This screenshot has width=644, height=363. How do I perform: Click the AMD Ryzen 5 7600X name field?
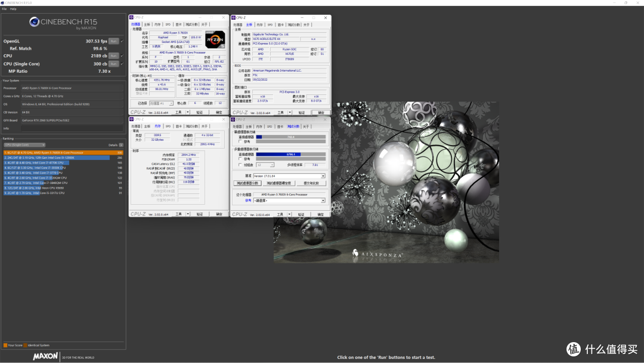point(176,33)
